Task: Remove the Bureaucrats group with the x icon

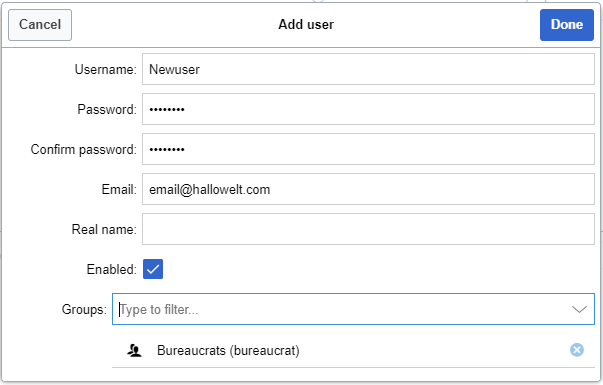Action: (x=576, y=350)
